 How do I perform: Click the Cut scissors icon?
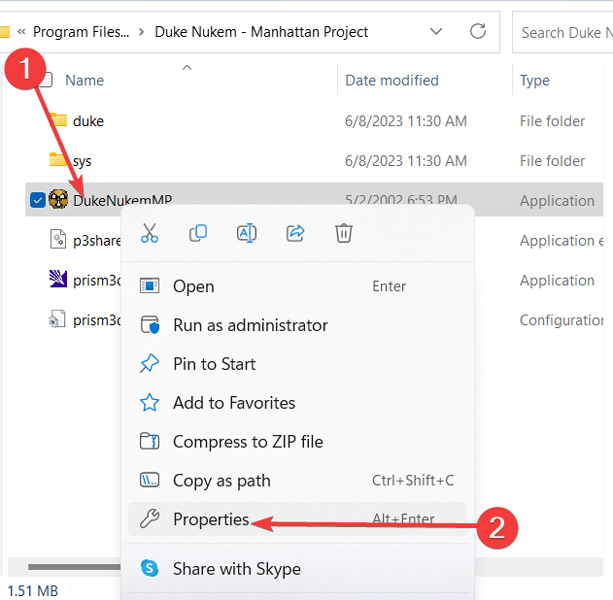(149, 233)
